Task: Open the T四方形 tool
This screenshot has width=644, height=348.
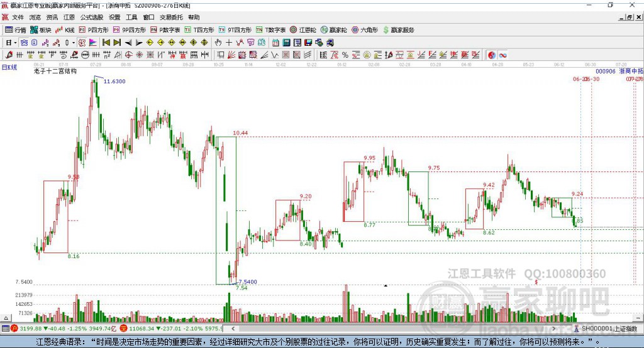Action: [199, 30]
